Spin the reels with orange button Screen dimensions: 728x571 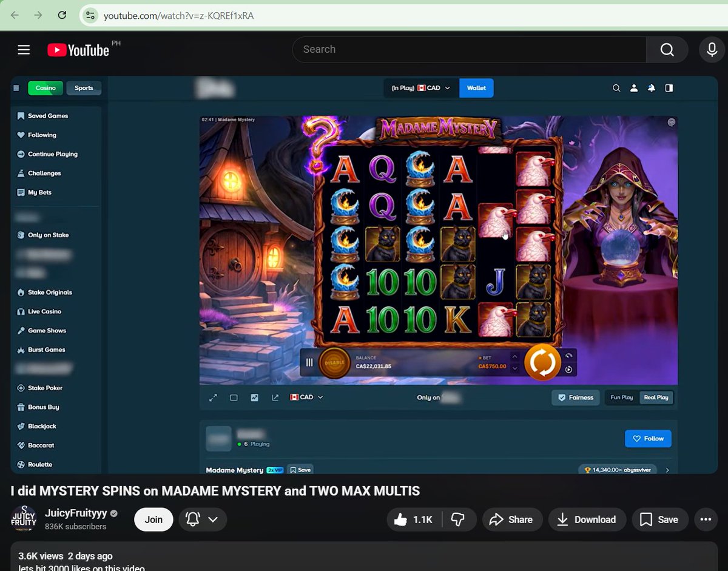542,362
